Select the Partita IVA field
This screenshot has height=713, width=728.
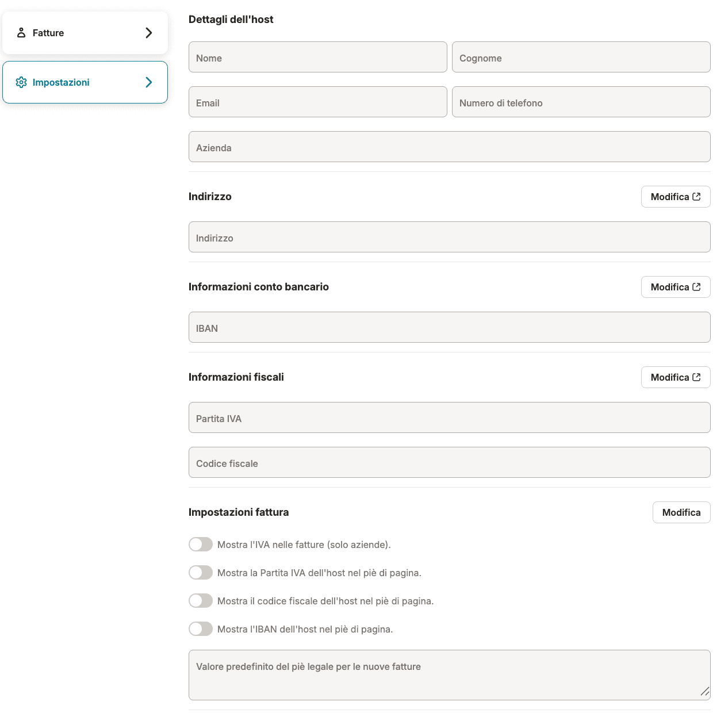449,417
